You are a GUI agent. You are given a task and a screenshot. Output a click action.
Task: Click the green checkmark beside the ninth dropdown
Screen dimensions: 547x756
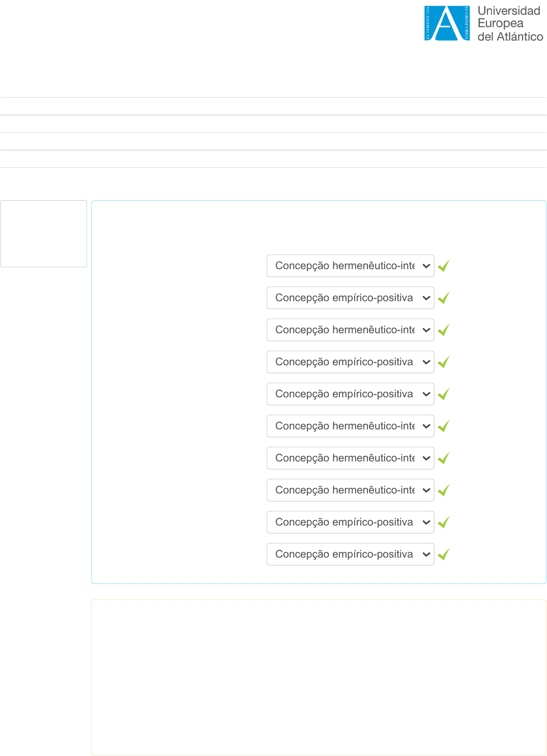coord(443,522)
